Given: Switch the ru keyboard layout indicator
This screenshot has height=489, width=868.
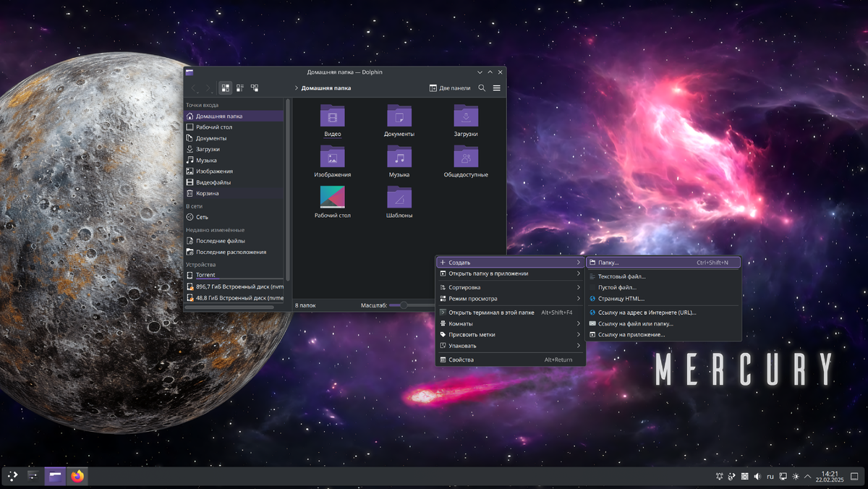Looking at the screenshot, I should click(x=770, y=477).
